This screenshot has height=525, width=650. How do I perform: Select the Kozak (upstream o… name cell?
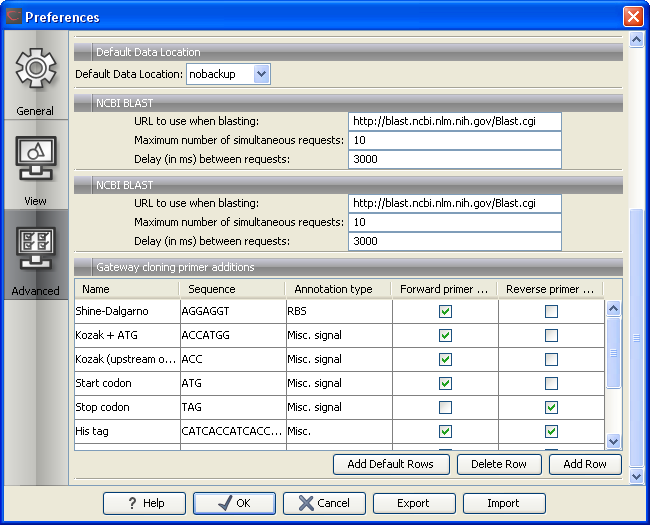click(x=127, y=360)
